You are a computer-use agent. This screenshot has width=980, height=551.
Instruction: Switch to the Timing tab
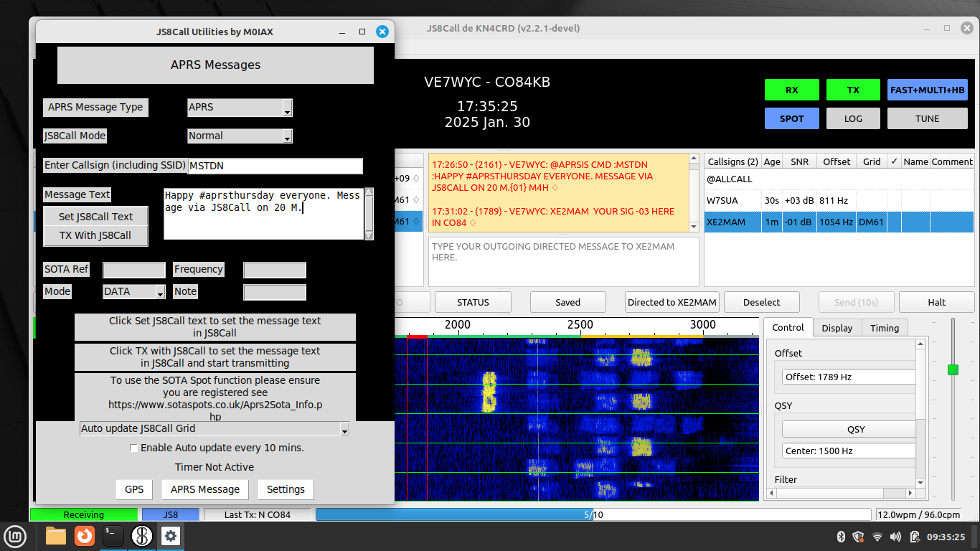[x=885, y=328]
